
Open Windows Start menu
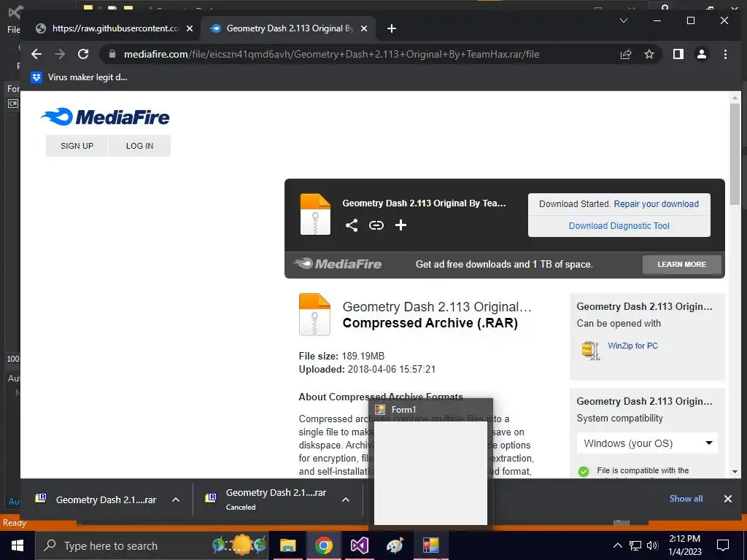pyautogui.click(x=18, y=545)
